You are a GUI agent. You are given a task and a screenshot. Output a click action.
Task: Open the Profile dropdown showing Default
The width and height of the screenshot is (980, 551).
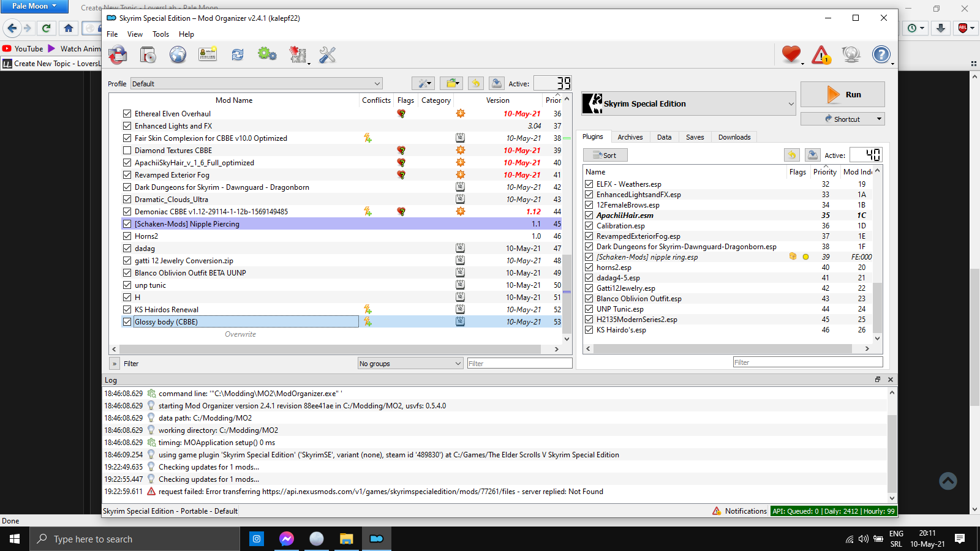tap(257, 84)
